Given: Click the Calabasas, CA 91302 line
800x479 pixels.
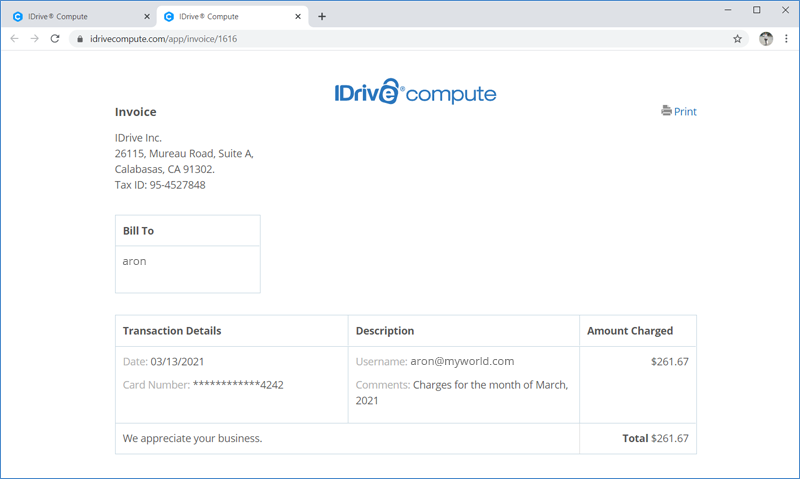Looking at the screenshot, I should [x=165, y=169].
